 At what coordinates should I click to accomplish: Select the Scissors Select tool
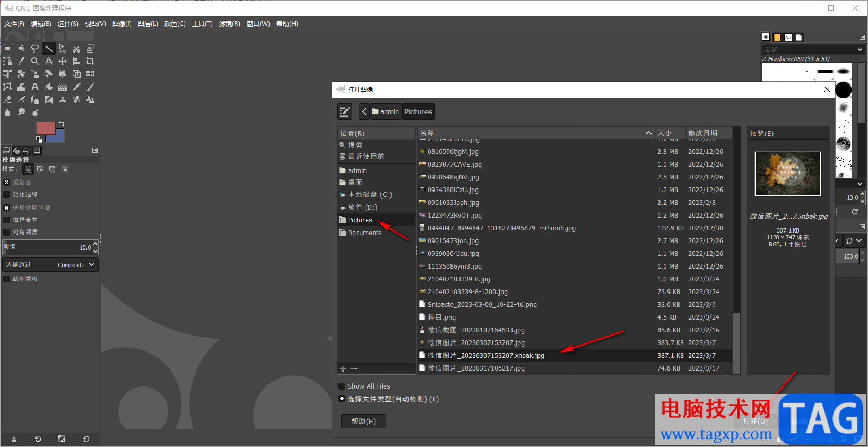coord(76,48)
